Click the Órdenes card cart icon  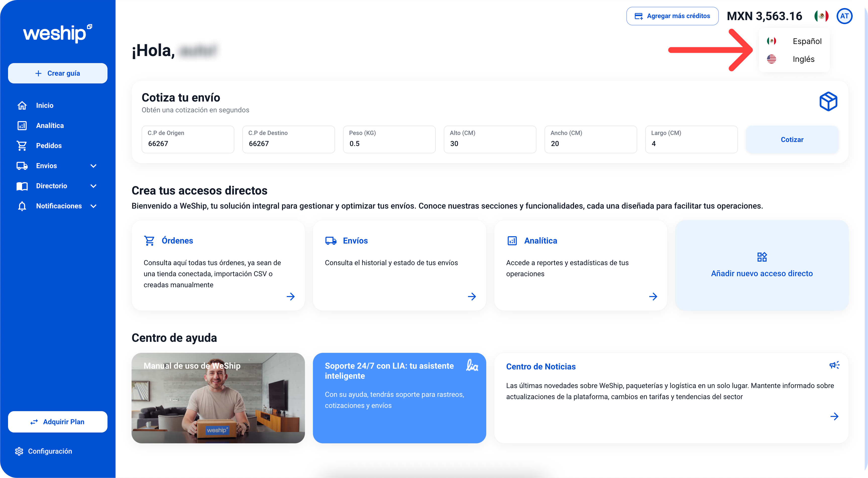pos(149,241)
